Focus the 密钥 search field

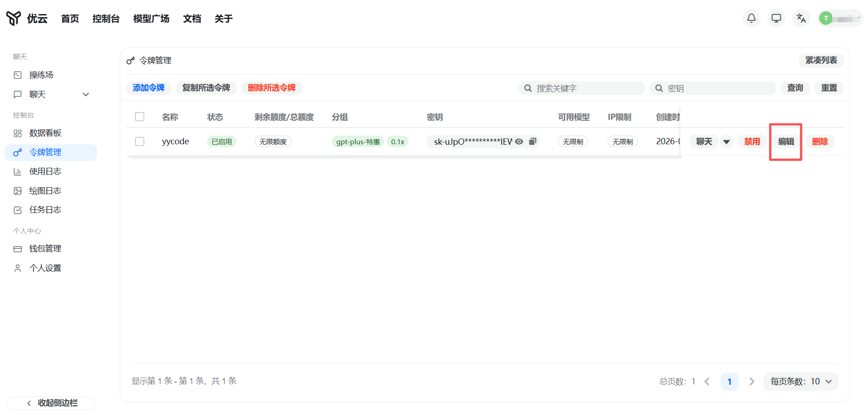click(713, 88)
